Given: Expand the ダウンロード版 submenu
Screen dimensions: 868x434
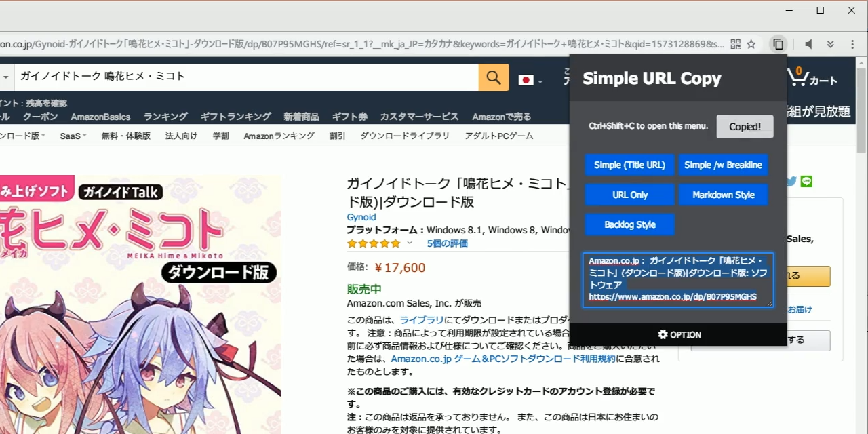Looking at the screenshot, I should coord(22,136).
